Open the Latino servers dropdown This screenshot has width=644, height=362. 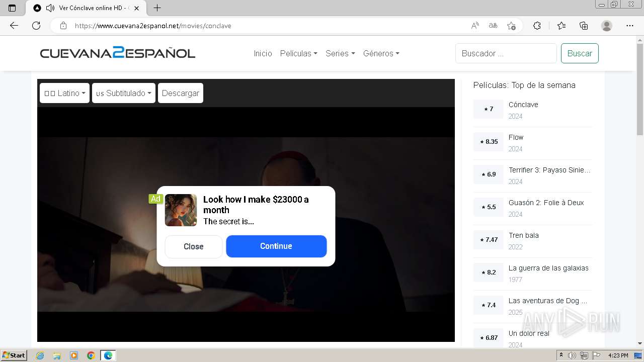(64, 93)
